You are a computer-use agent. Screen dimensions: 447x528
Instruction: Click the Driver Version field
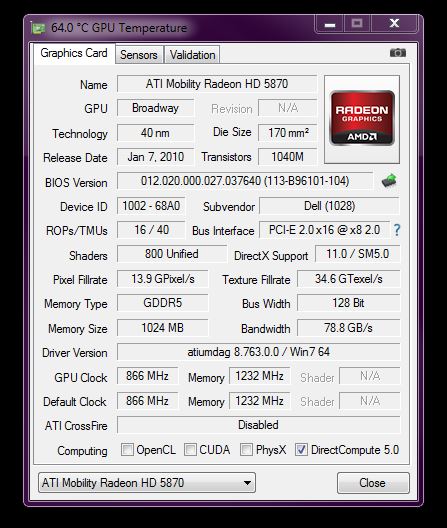pyautogui.click(x=258, y=352)
